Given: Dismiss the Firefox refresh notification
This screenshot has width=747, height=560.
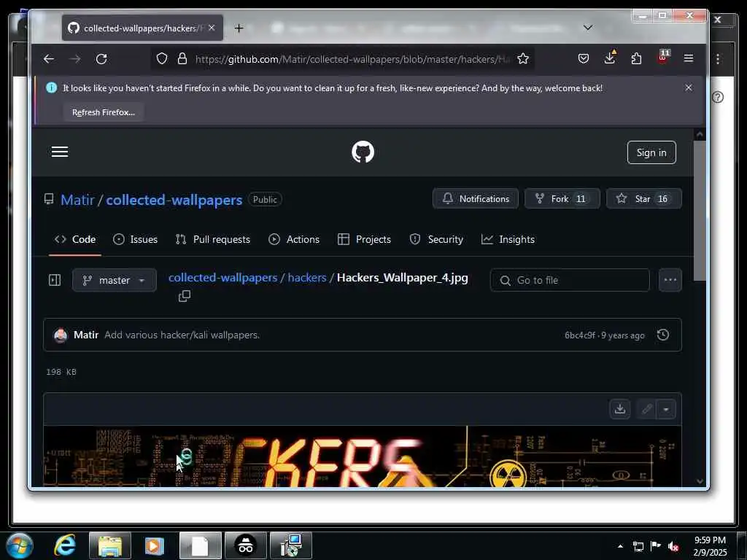Looking at the screenshot, I should (689, 87).
